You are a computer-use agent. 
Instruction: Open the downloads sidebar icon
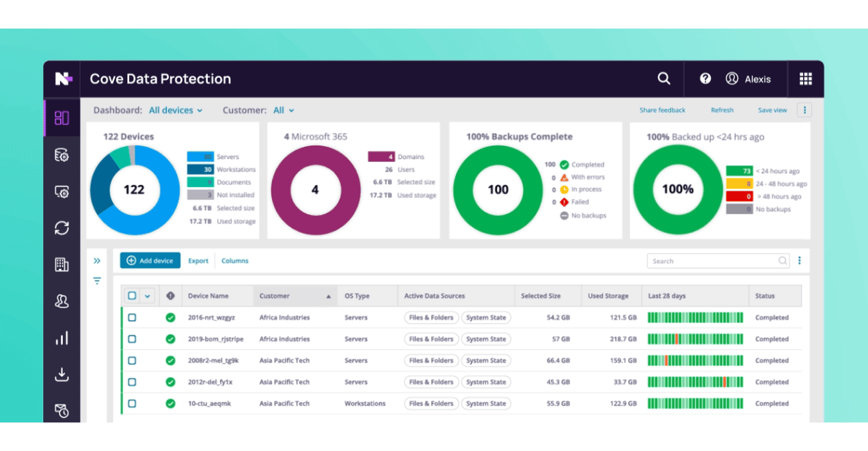click(62, 374)
